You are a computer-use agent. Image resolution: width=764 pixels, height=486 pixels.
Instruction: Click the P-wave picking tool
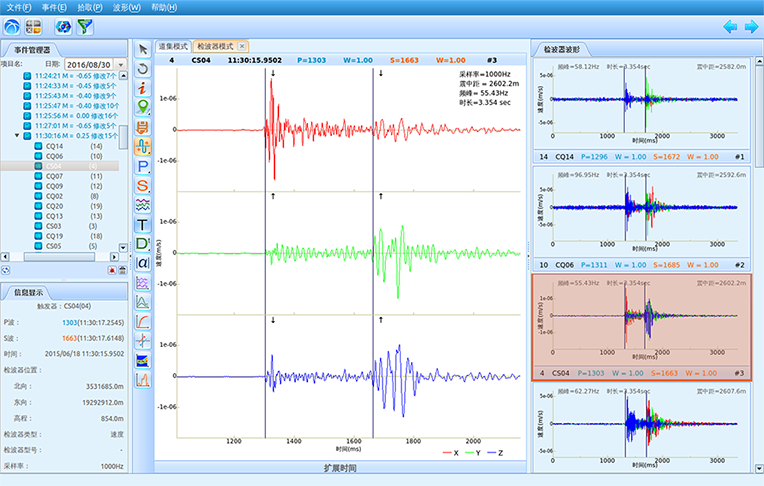143,166
